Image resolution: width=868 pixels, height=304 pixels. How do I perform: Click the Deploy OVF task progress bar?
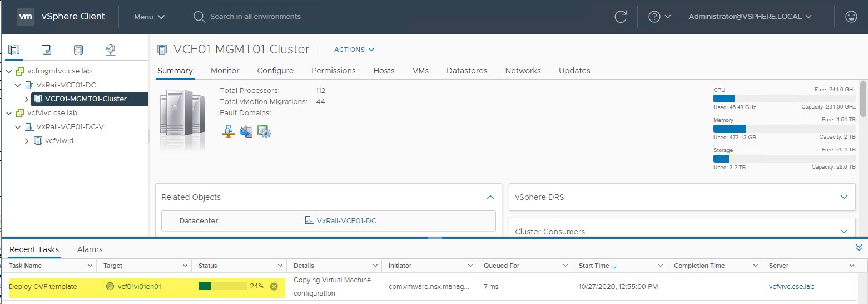coord(222,286)
